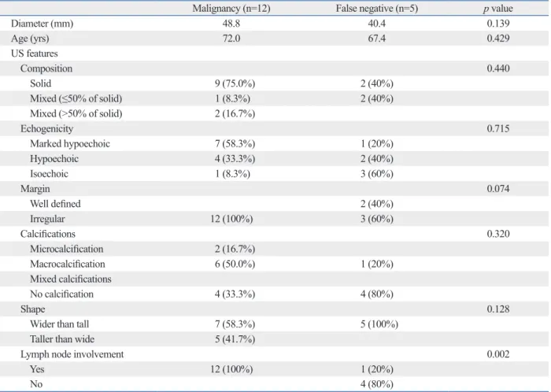The image size is (551, 392).
Task: Click the 'No calcification' row label
Action: tap(62, 294)
